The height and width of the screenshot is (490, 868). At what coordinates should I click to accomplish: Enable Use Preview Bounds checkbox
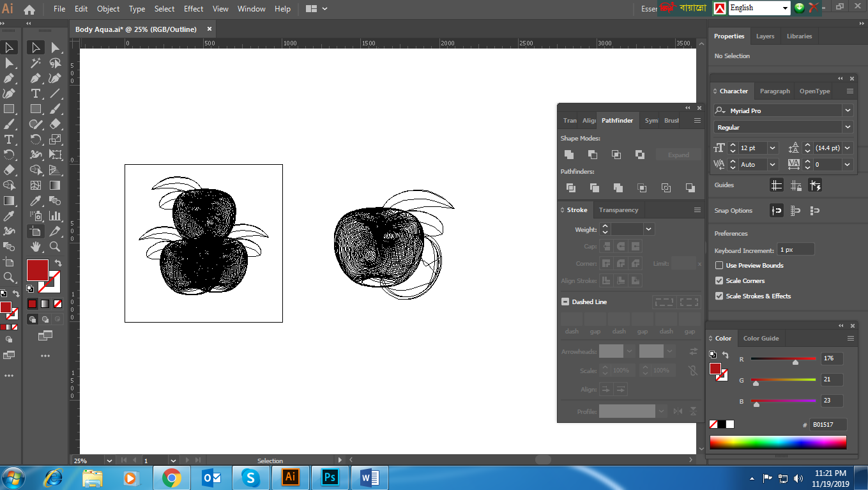coord(720,266)
